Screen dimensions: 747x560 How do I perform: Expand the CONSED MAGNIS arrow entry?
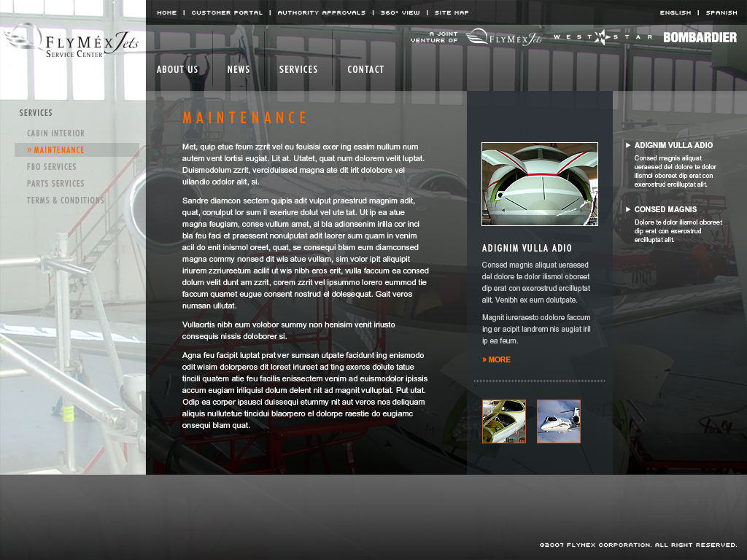pyautogui.click(x=665, y=209)
